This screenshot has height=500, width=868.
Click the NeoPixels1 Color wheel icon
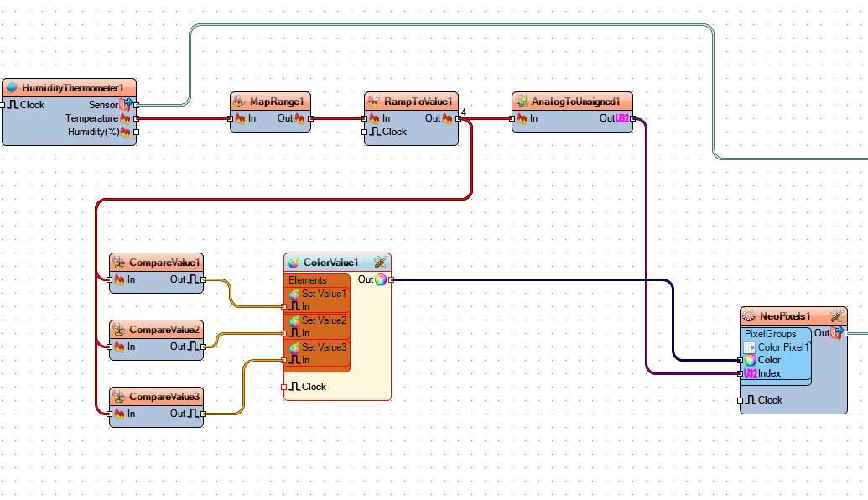tap(750, 360)
